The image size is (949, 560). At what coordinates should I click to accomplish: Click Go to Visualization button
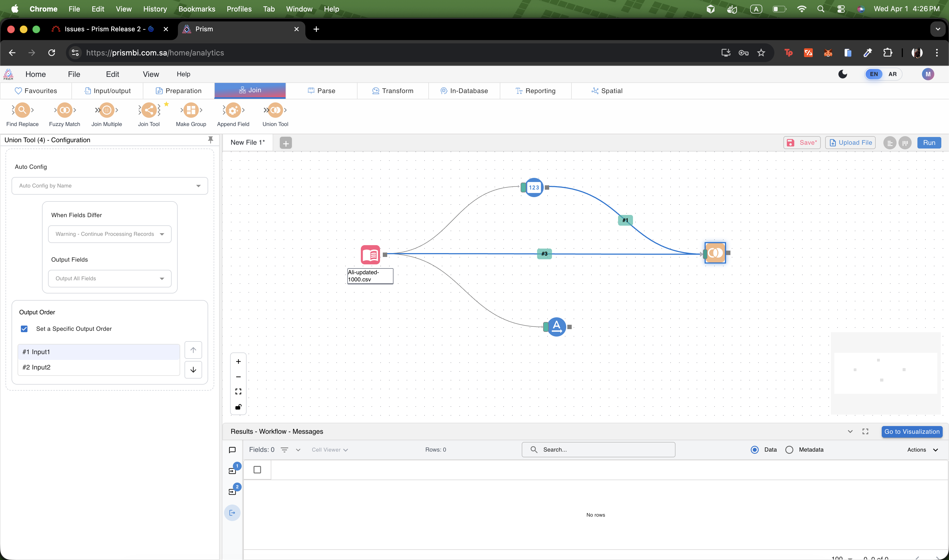[912, 432]
